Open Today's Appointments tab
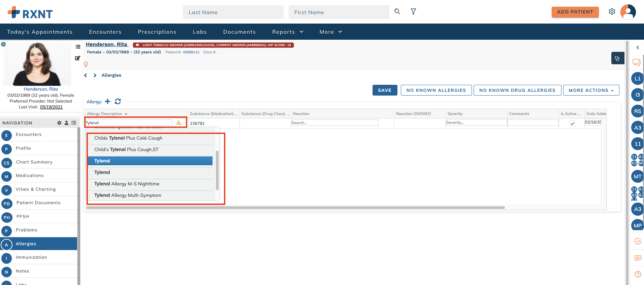 40,32
